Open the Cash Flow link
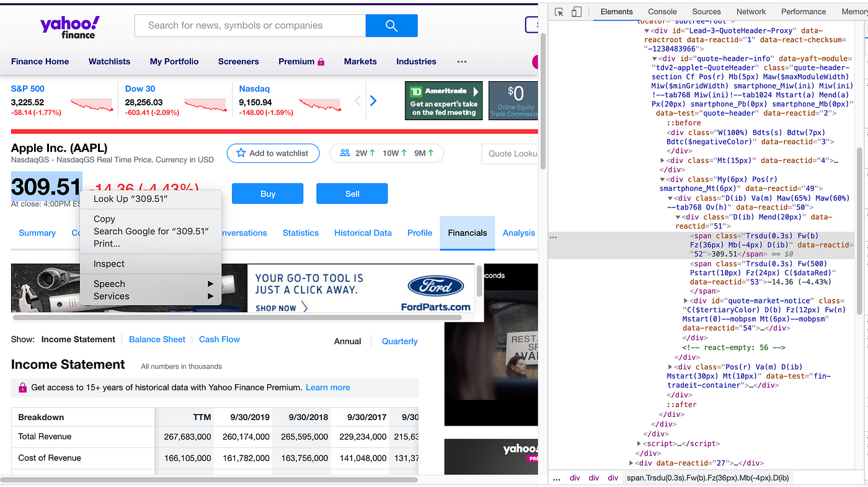 (x=219, y=340)
